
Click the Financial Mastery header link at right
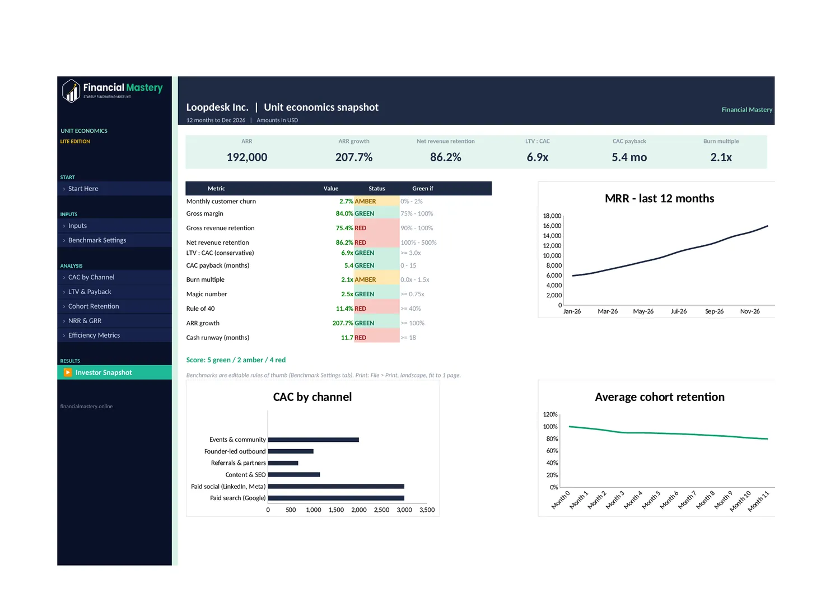pyautogui.click(x=746, y=110)
